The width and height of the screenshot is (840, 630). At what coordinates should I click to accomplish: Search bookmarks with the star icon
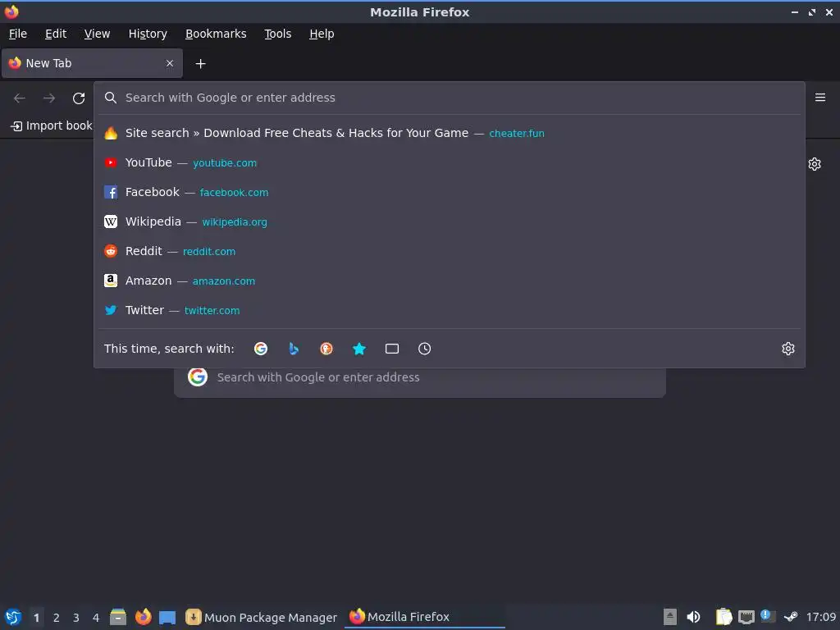coord(359,349)
